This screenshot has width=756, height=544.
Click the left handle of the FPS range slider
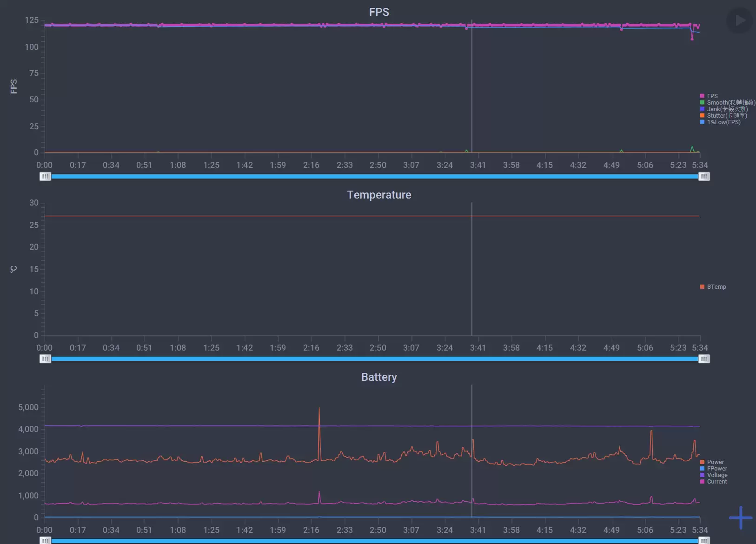coord(45,176)
